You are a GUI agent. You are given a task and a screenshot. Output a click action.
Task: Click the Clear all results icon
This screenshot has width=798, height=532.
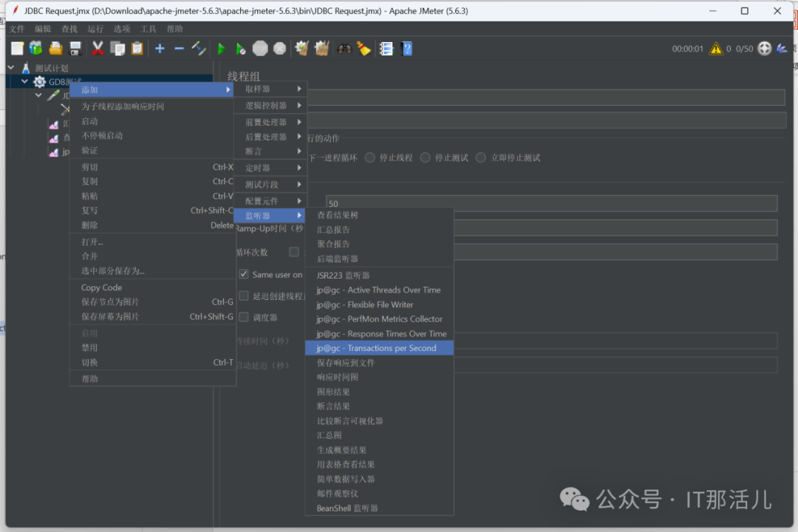click(321, 48)
